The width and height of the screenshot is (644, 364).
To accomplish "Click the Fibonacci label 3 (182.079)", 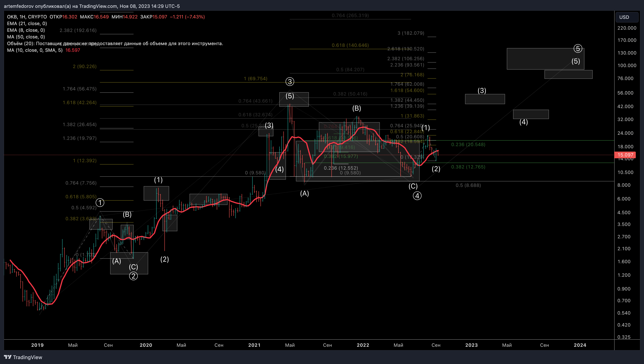I will coord(411,33).
